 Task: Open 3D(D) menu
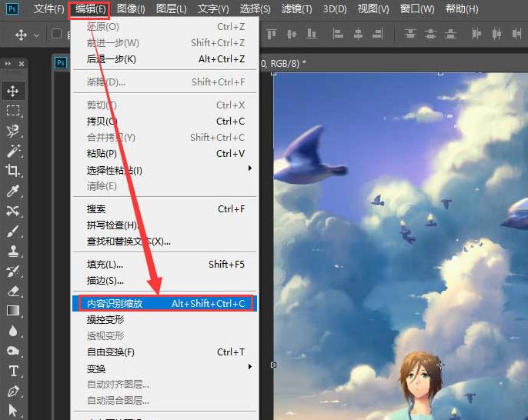(335, 9)
